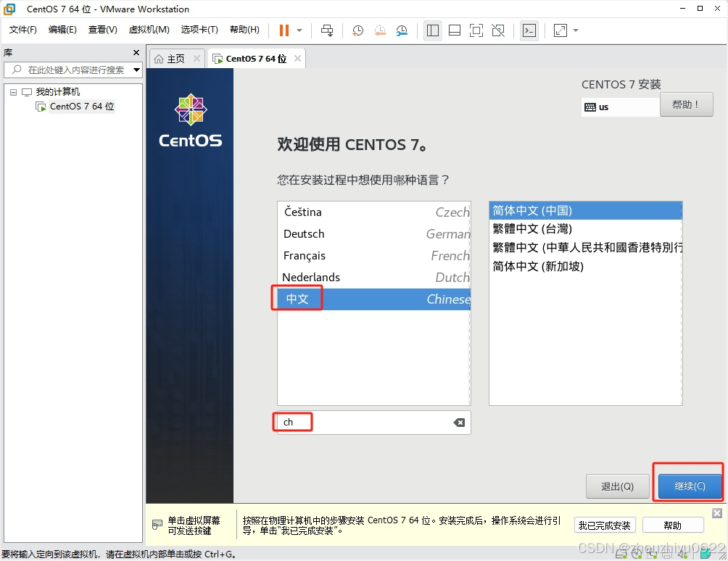728x561 pixels.
Task: Select 中文 Chinese in the language list
Action: point(374,299)
